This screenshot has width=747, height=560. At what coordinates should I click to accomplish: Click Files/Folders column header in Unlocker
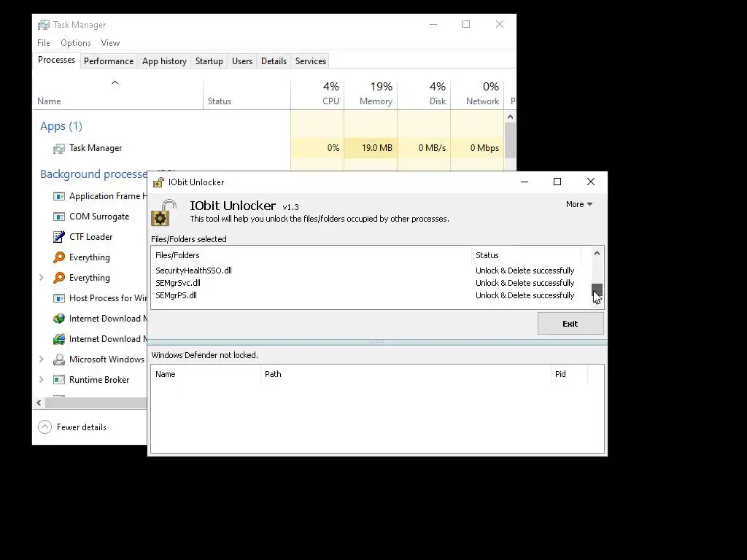click(311, 255)
